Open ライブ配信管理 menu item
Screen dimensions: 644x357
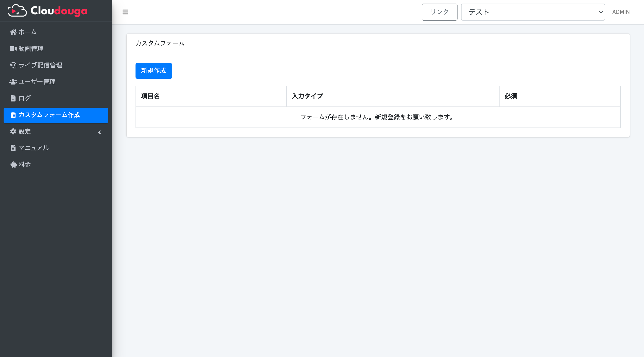(x=56, y=65)
